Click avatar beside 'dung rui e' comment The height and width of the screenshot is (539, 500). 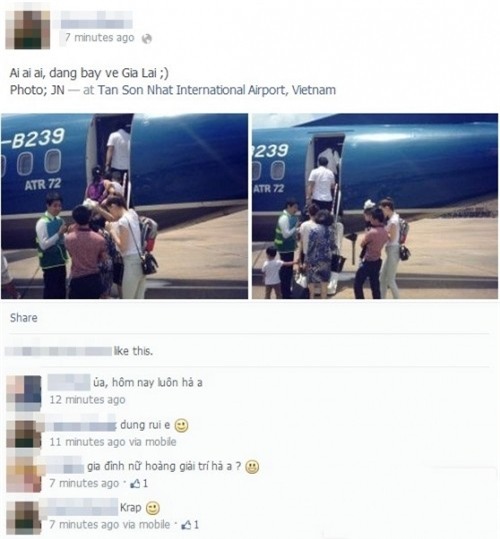click(x=24, y=434)
